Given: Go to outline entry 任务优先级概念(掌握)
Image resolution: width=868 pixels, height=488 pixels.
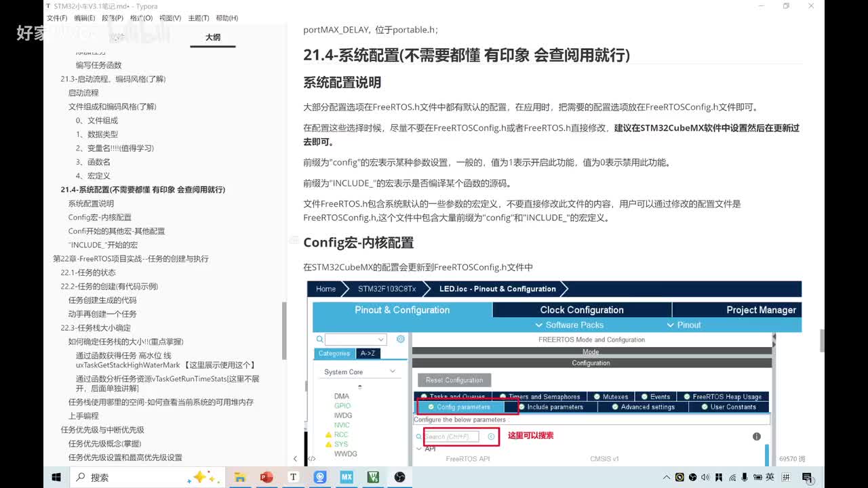Looking at the screenshot, I should (104, 443).
